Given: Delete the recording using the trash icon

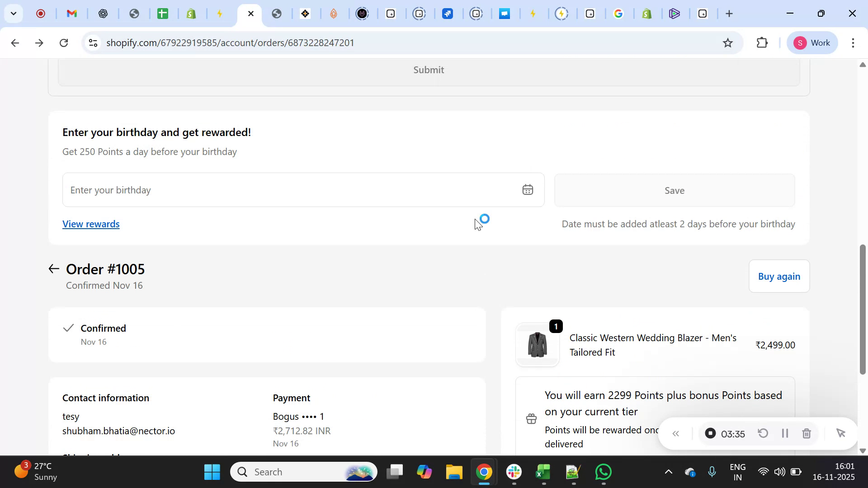Looking at the screenshot, I should tap(807, 433).
